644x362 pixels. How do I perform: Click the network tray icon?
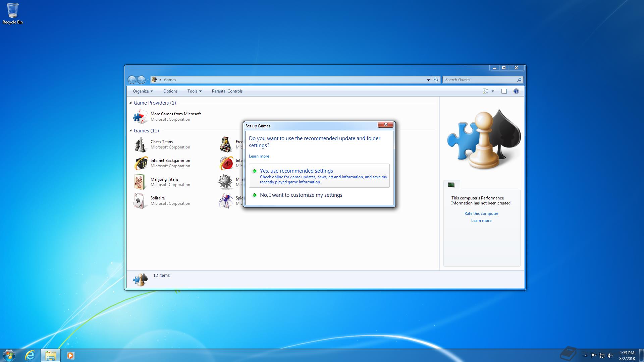[602, 356]
